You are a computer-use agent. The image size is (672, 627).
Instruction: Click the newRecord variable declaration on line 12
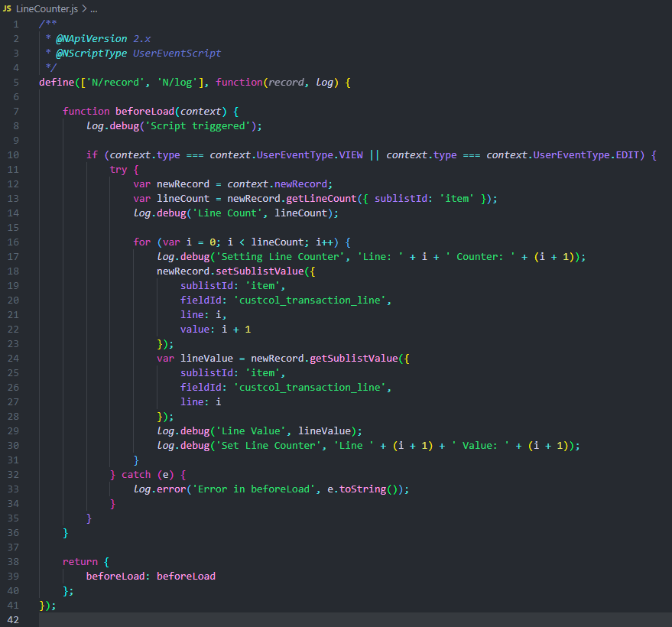pyautogui.click(x=183, y=184)
